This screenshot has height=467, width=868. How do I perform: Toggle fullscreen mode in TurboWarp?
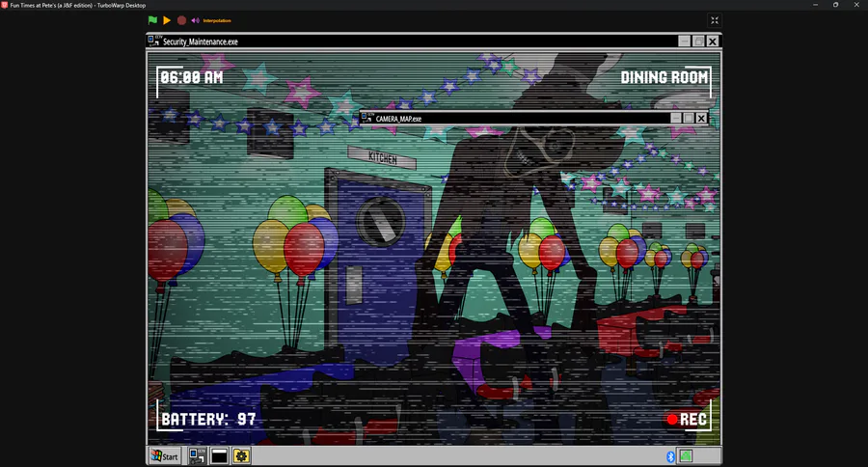715,20
